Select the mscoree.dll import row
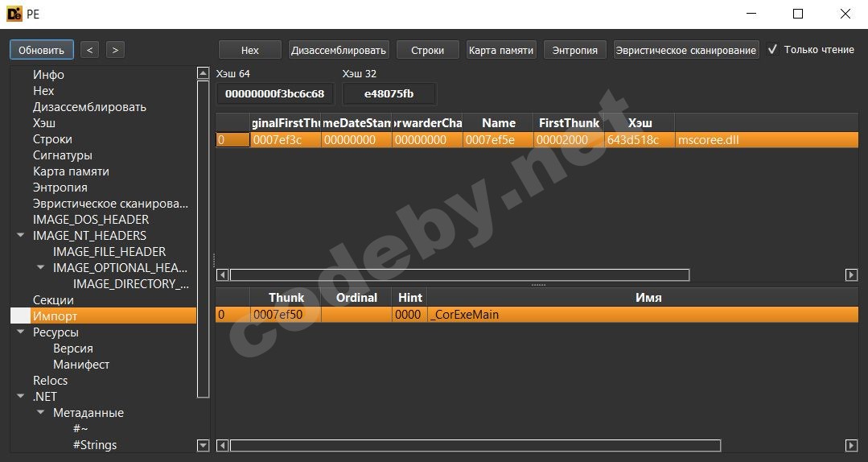This screenshot has height=462, width=868. pyautogui.click(x=708, y=140)
